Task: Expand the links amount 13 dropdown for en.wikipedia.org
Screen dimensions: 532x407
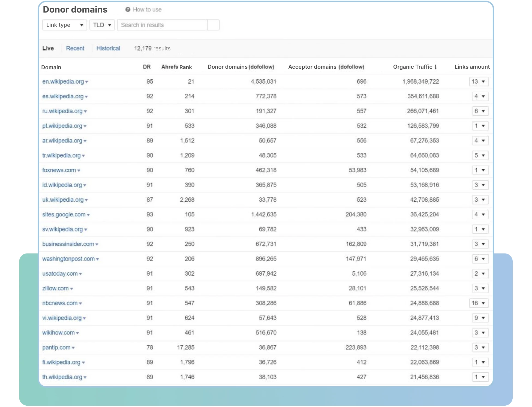Action: pyautogui.click(x=479, y=82)
